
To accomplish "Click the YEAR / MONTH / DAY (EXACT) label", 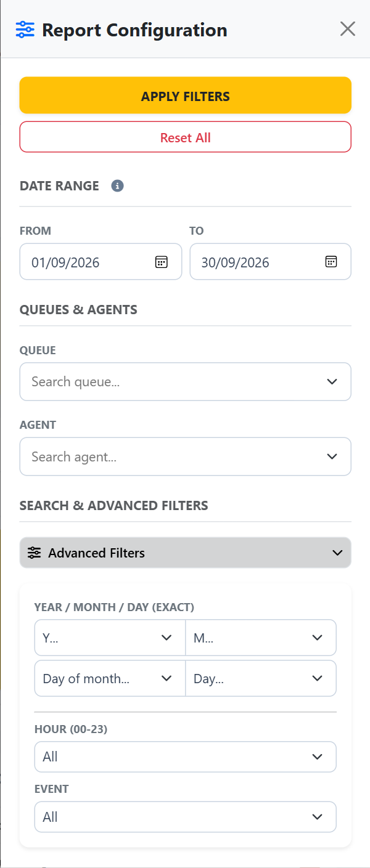I will pos(114,607).
